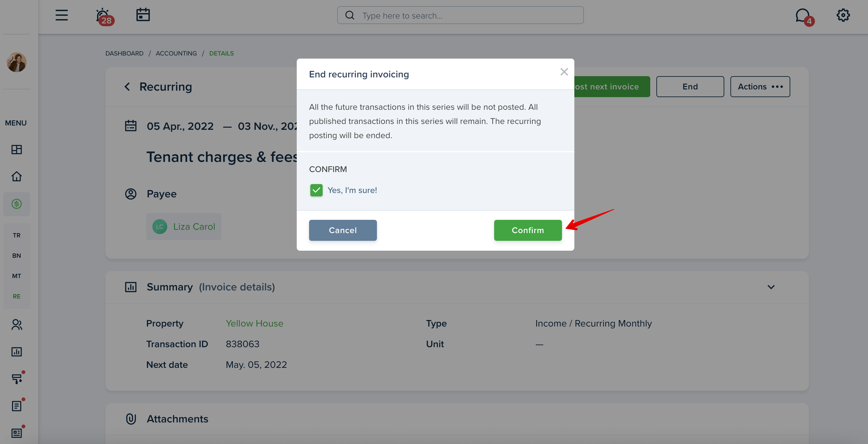The height and width of the screenshot is (444, 868).
Task: Open the Yellow House property link
Action: (254, 323)
